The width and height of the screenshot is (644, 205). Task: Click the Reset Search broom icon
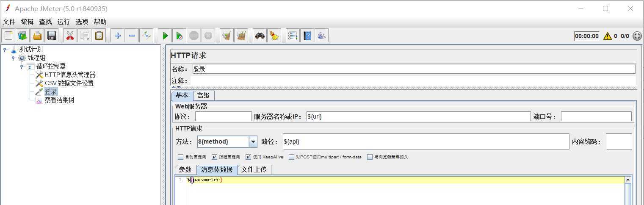pos(274,36)
